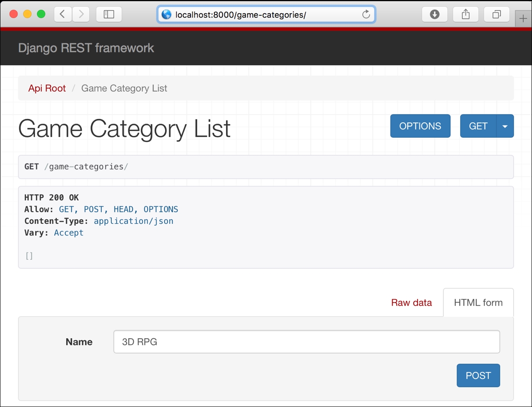The width and height of the screenshot is (532, 407).
Task: Show all tabs overview
Action: 496,14
